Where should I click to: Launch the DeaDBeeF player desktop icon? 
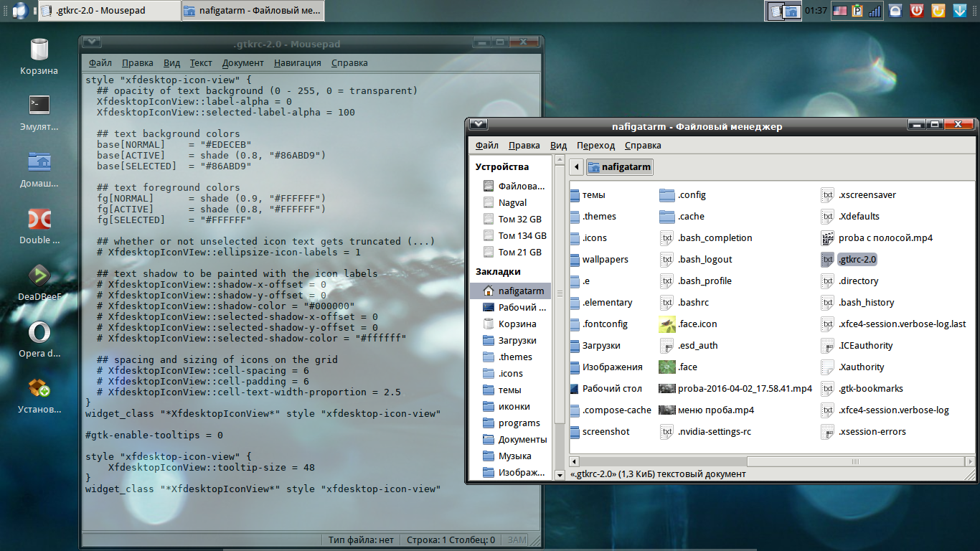39,275
